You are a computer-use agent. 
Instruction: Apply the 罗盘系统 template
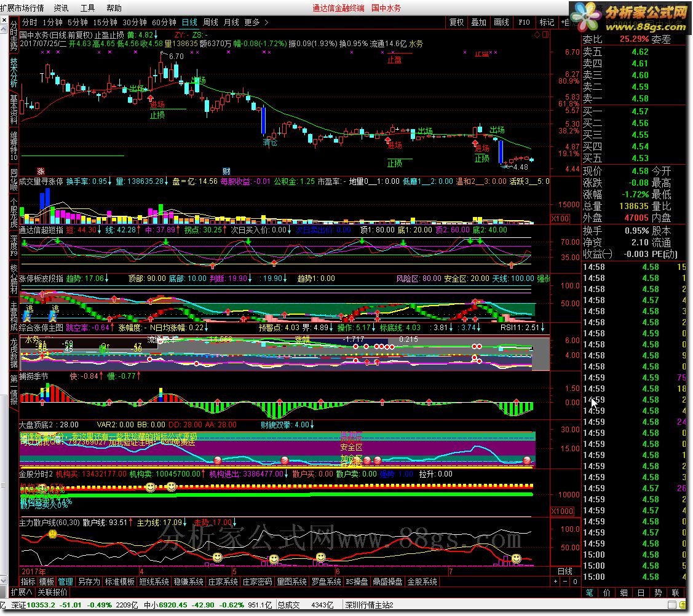[326, 582]
